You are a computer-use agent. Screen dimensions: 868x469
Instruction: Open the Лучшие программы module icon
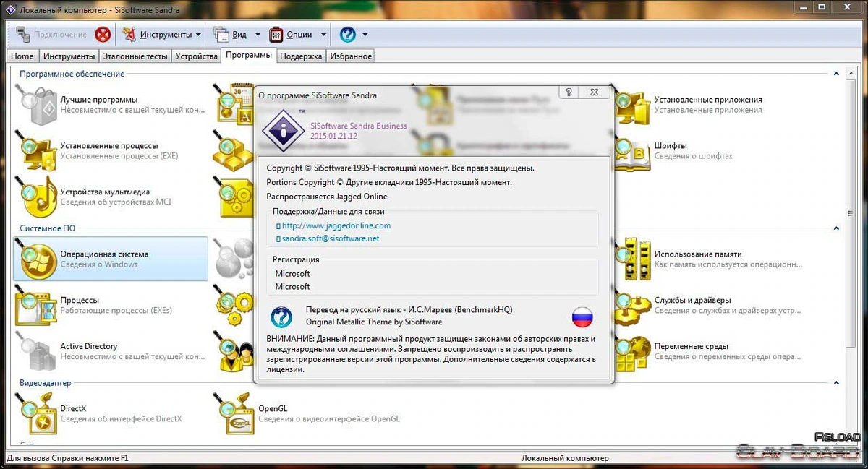(x=36, y=105)
